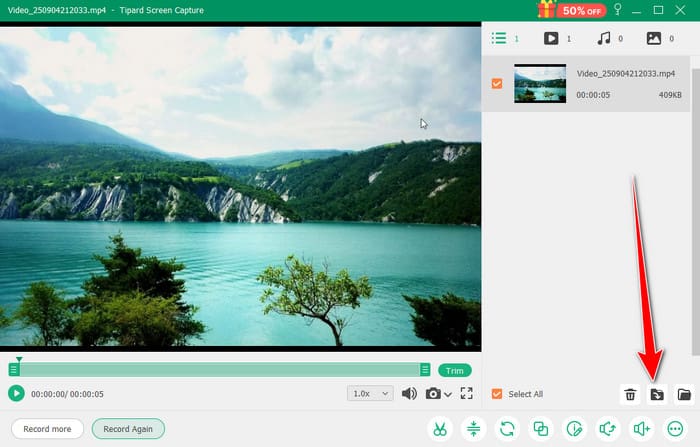Click the import file folder icon
The height and width of the screenshot is (447, 700).
[657, 394]
